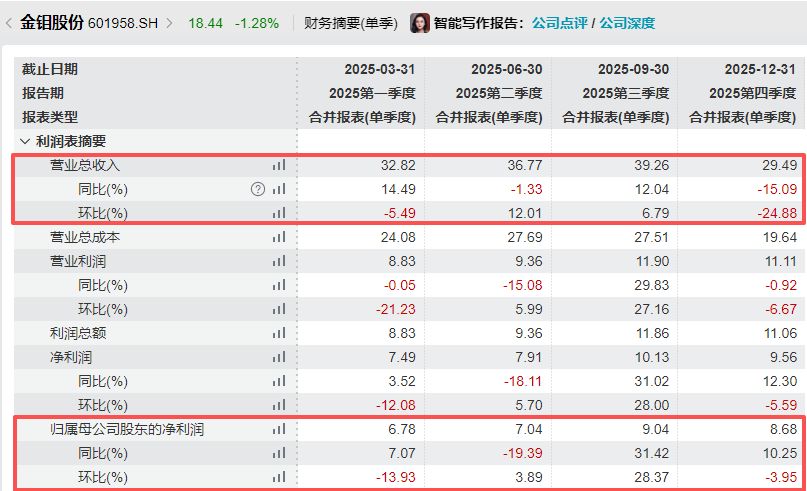Click net profit value 10.13
The width and height of the screenshot is (807, 491).
[x=653, y=357]
